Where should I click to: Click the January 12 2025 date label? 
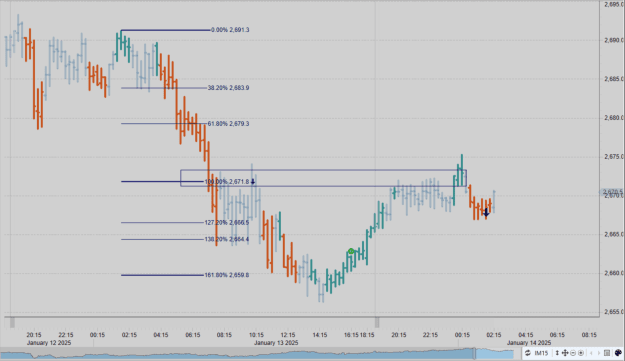point(49,343)
